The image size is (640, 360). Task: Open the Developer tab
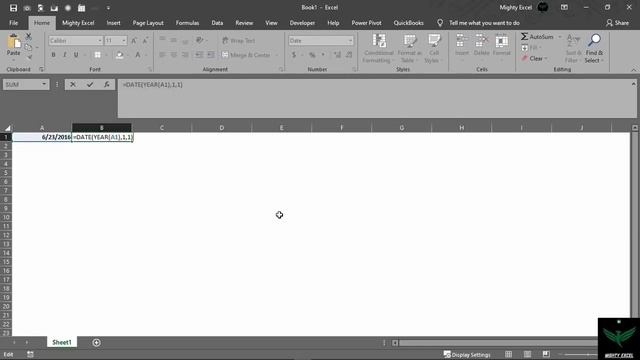point(302,23)
